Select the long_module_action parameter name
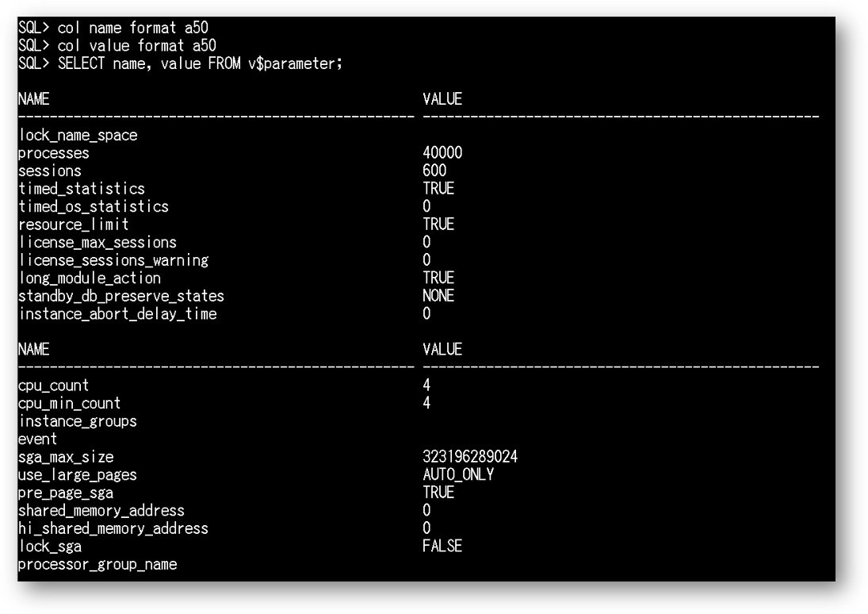 point(90,278)
